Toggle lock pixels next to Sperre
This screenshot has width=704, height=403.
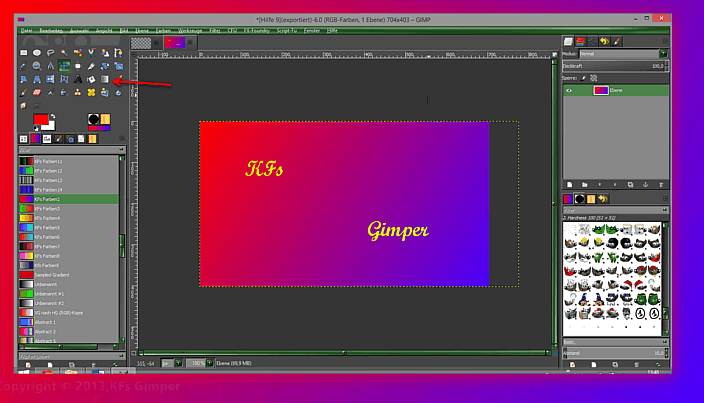(x=584, y=78)
